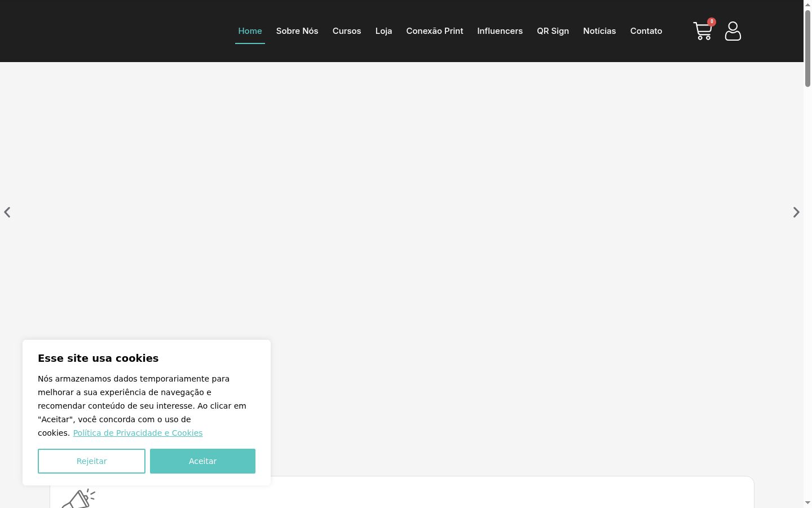The height and width of the screenshot is (508, 812).
Task: Navigate to Cursos
Action: pos(347,31)
